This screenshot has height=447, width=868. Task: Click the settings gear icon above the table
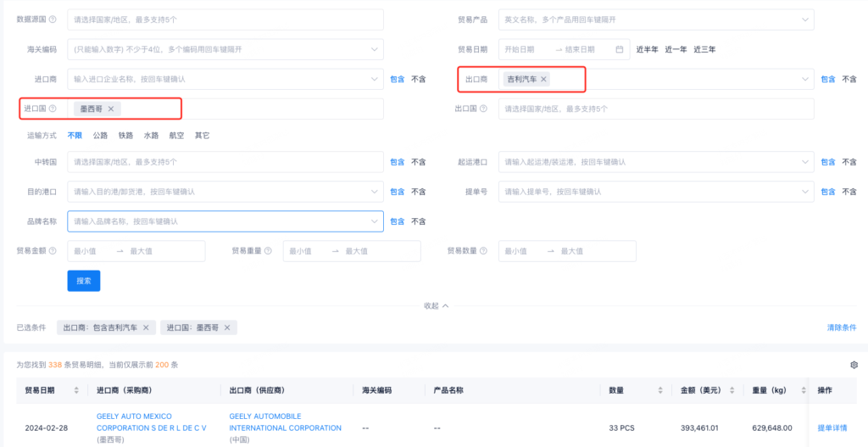tap(854, 365)
